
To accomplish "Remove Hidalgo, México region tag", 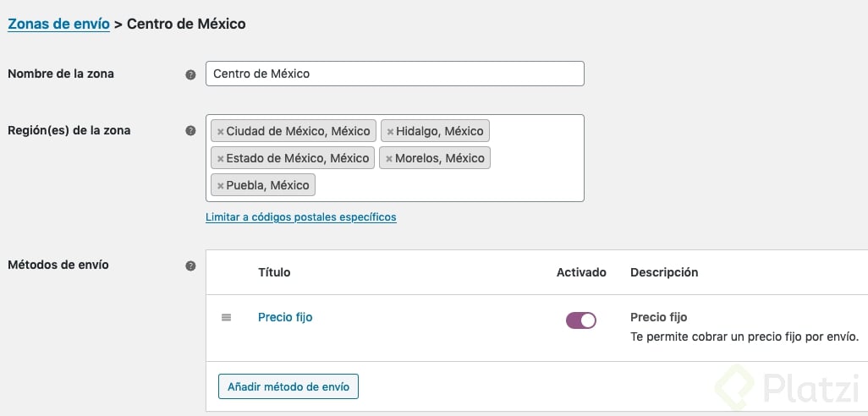I will click(x=390, y=132).
